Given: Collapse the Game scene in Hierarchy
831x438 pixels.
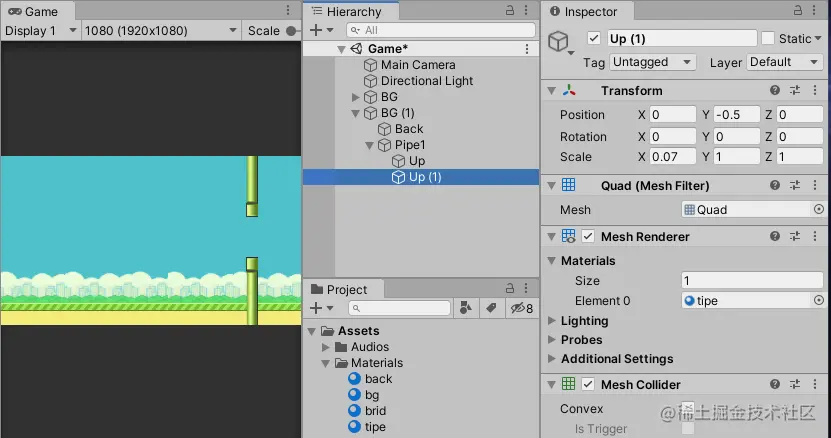Looking at the screenshot, I should 342,49.
